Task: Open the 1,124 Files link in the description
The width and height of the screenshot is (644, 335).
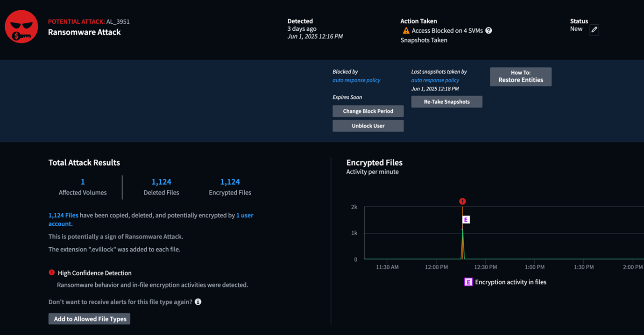Action: [x=64, y=216]
